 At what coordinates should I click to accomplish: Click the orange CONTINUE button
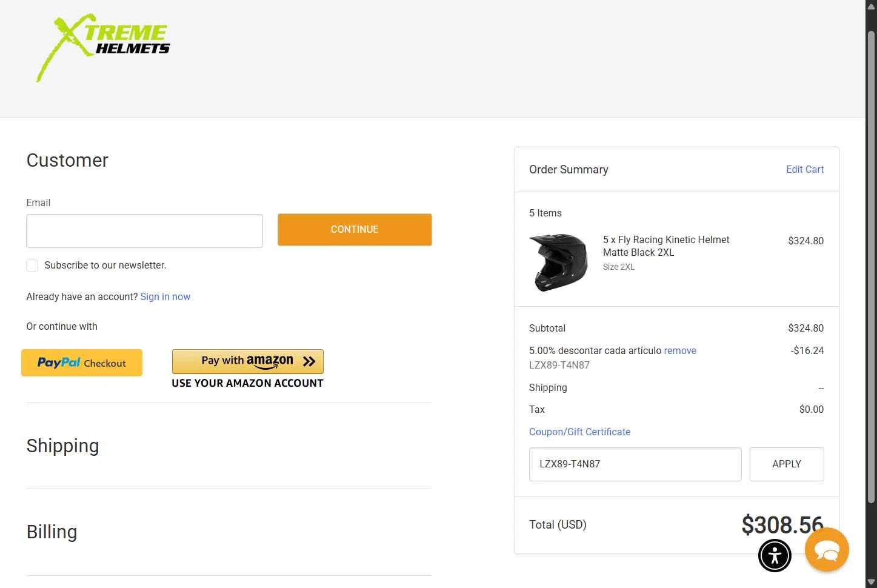[x=355, y=230]
